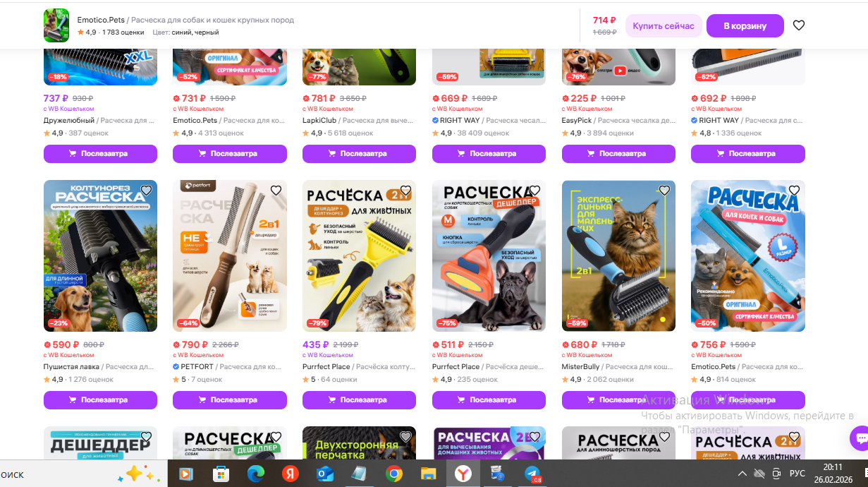Viewport: 868px width, 487px height.
Task: Open the MisterBully cat brush thumbnail
Action: [x=618, y=255]
